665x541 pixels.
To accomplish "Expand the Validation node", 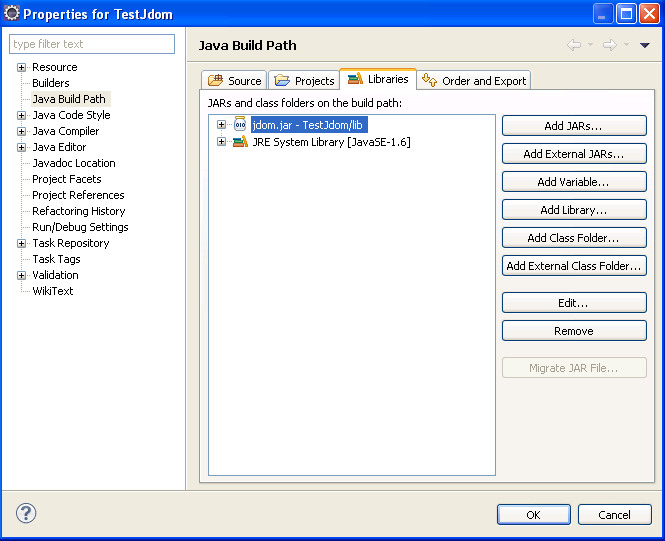I will tap(21, 276).
